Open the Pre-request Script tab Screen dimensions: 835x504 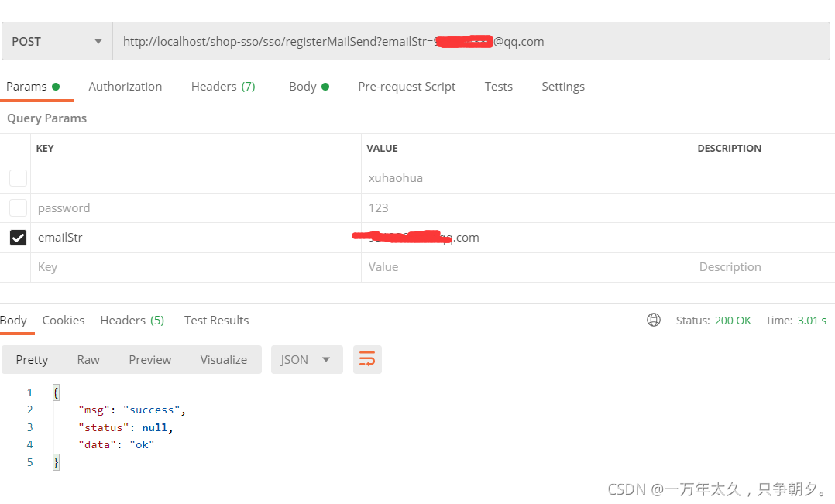tap(407, 87)
